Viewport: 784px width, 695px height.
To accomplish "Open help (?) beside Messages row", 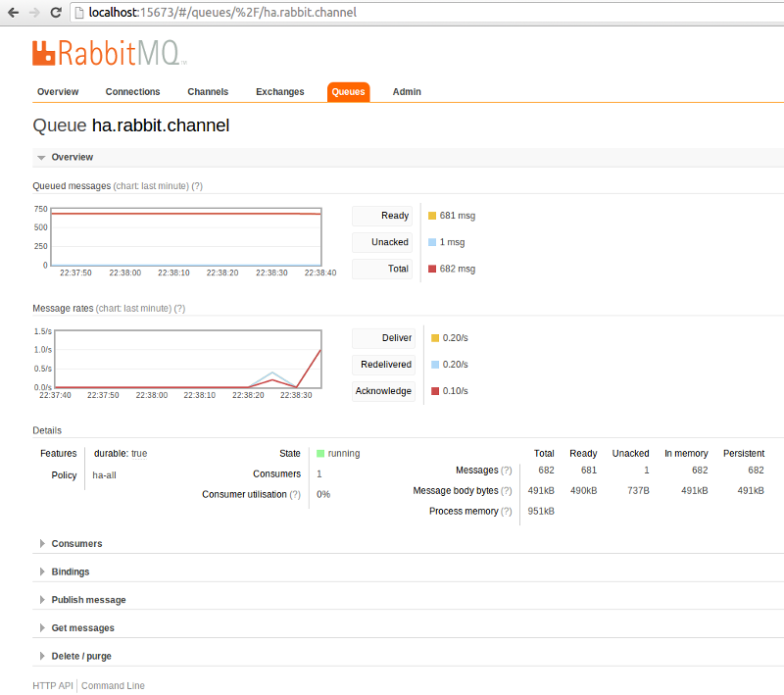I will (x=507, y=471).
